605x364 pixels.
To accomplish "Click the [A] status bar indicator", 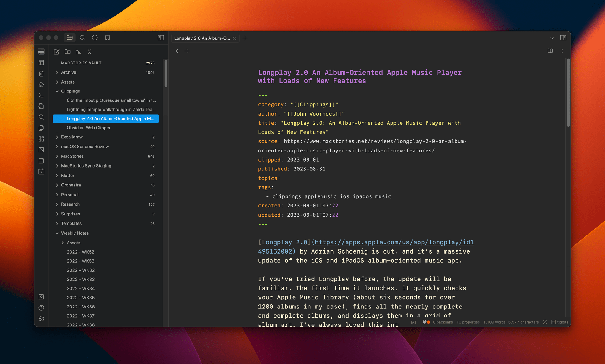I will 413,322.
